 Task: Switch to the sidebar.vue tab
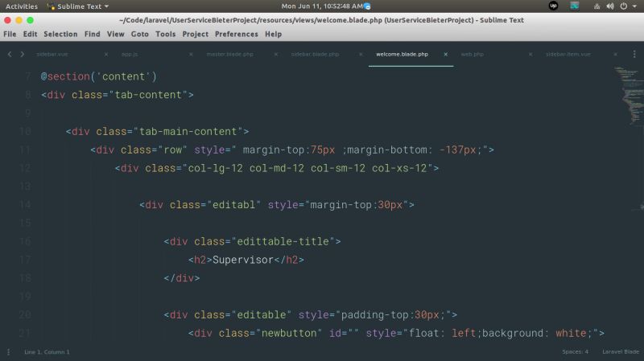pyautogui.click(x=52, y=54)
